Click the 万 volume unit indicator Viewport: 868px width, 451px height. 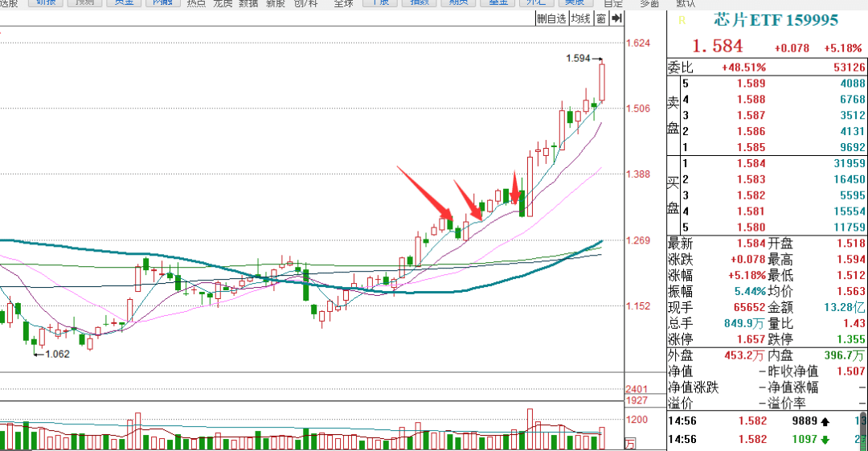631,443
